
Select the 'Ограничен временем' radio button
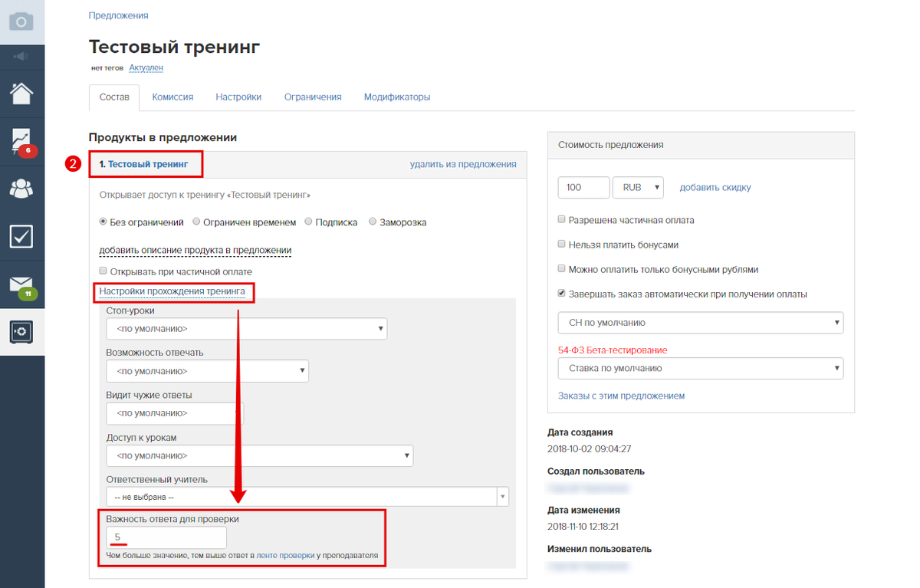point(197,222)
